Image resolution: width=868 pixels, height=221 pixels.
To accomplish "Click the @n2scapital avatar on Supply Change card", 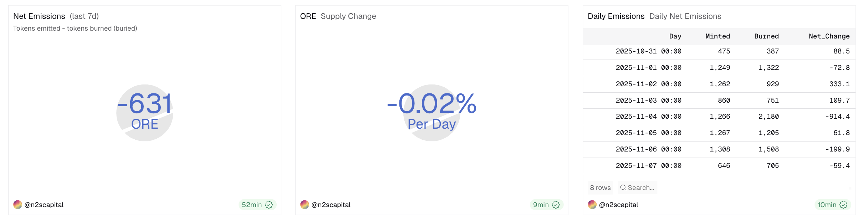I will [x=304, y=205].
